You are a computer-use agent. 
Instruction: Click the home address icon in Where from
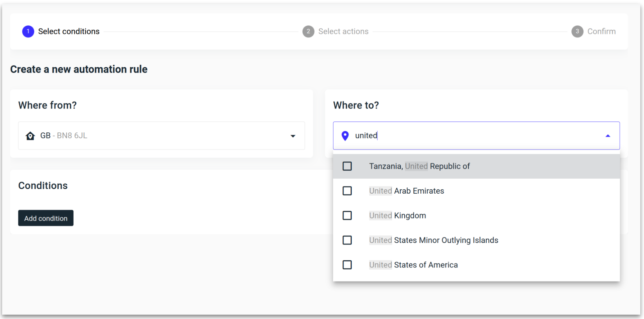point(30,136)
